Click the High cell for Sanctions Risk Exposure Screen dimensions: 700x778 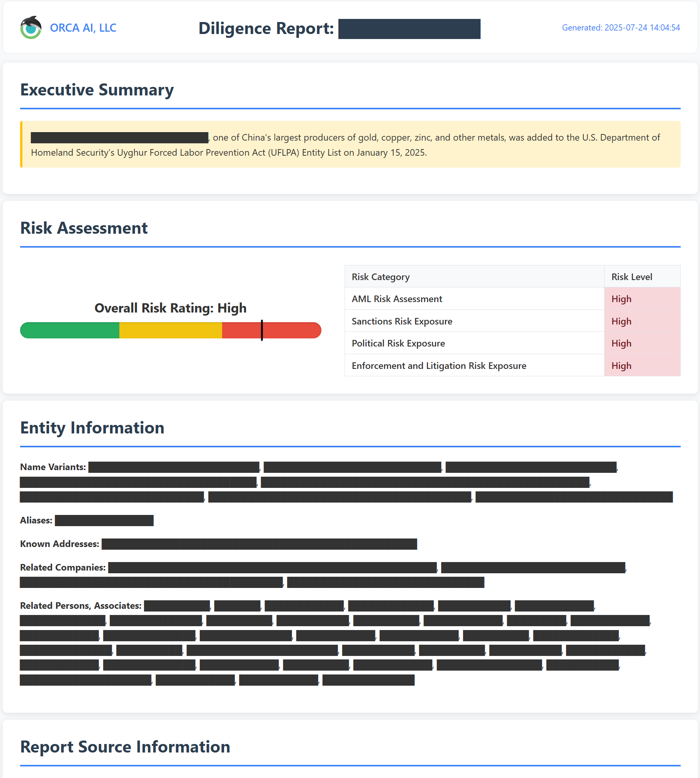[621, 321]
